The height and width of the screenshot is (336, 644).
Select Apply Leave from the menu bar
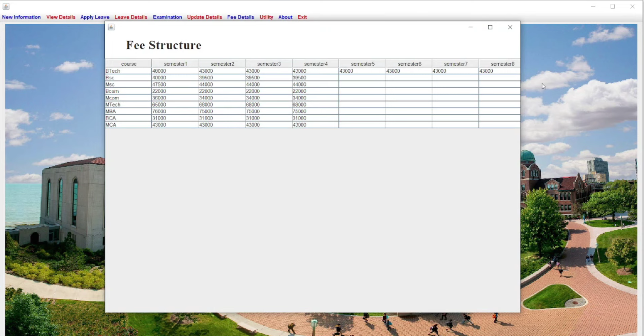click(x=94, y=17)
